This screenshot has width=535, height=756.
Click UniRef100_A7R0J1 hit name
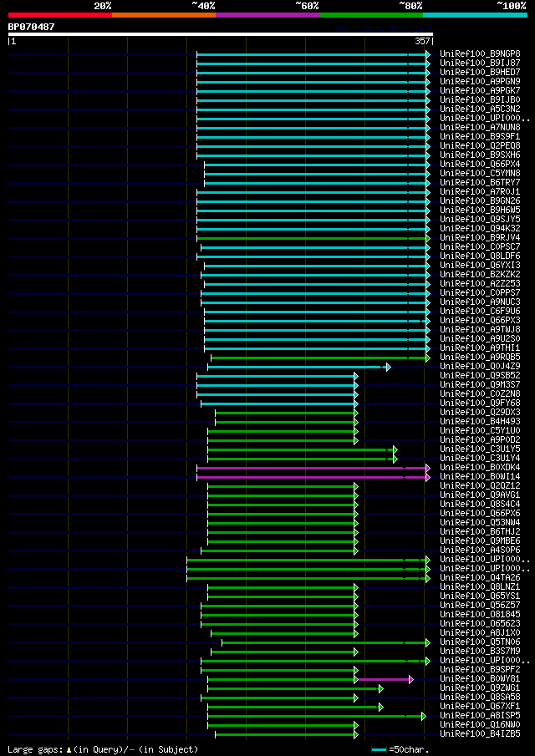click(x=480, y=192)
